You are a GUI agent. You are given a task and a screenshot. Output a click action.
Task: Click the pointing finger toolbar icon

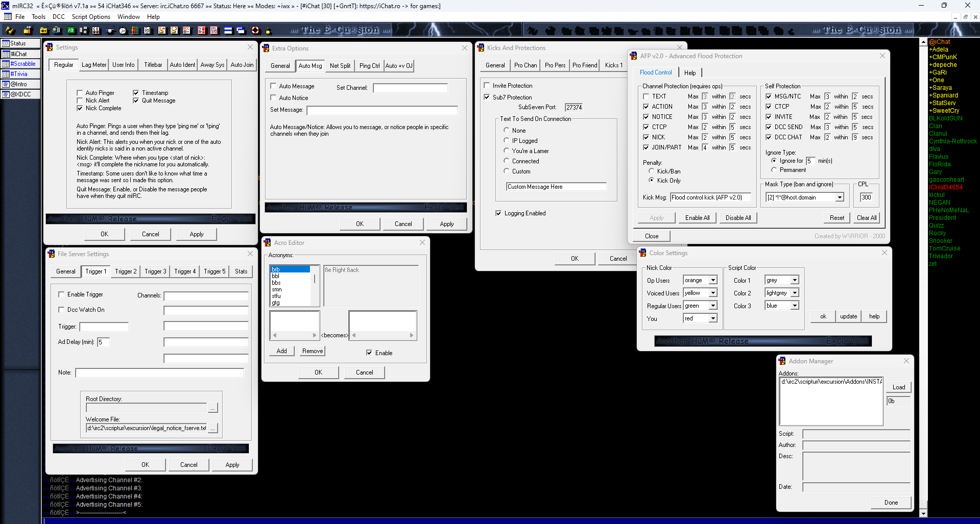pyautogui.click(x=110, y=30)
